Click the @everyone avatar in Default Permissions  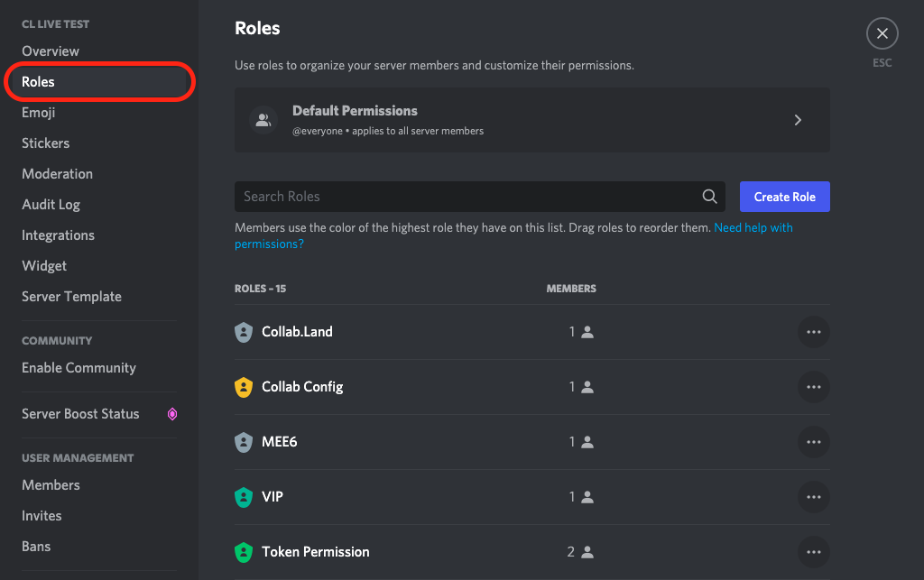(263, 119)
